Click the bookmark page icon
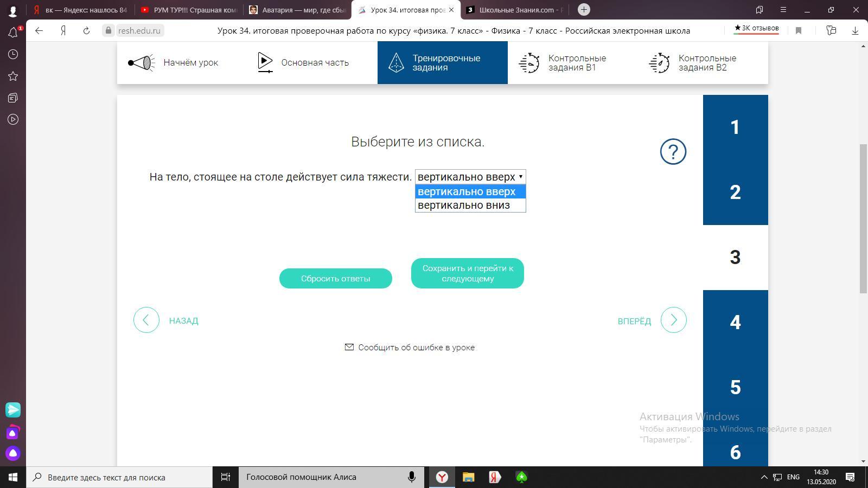This screenshot has height=488, width=868. pos(799,31)
